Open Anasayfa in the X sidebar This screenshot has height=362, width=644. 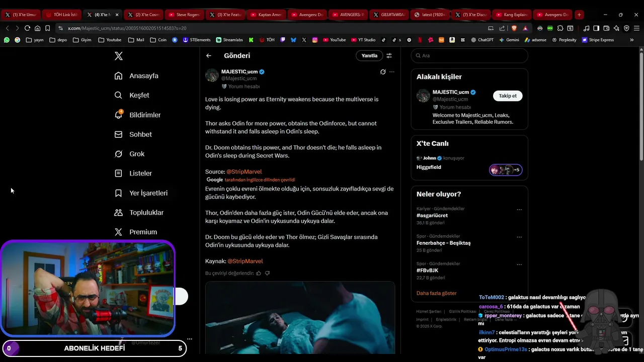136,76
